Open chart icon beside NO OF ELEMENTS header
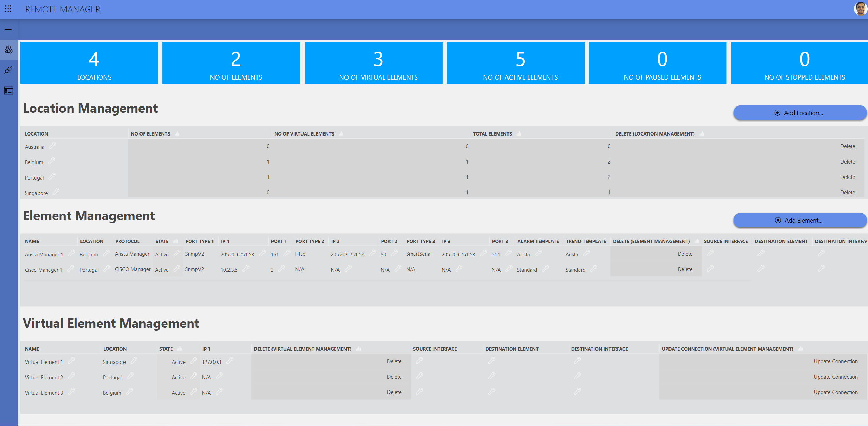Screen dimensions: 868x426 coord(177,133)
